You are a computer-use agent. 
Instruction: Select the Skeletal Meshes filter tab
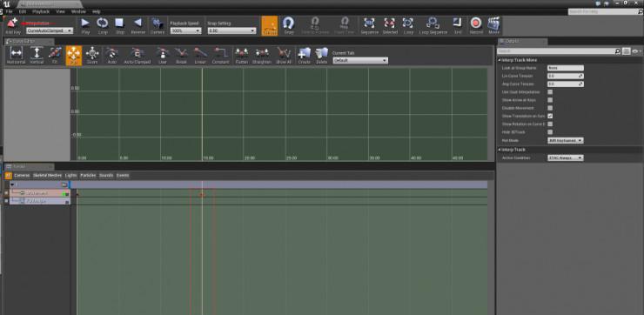[x=48, y=176]
